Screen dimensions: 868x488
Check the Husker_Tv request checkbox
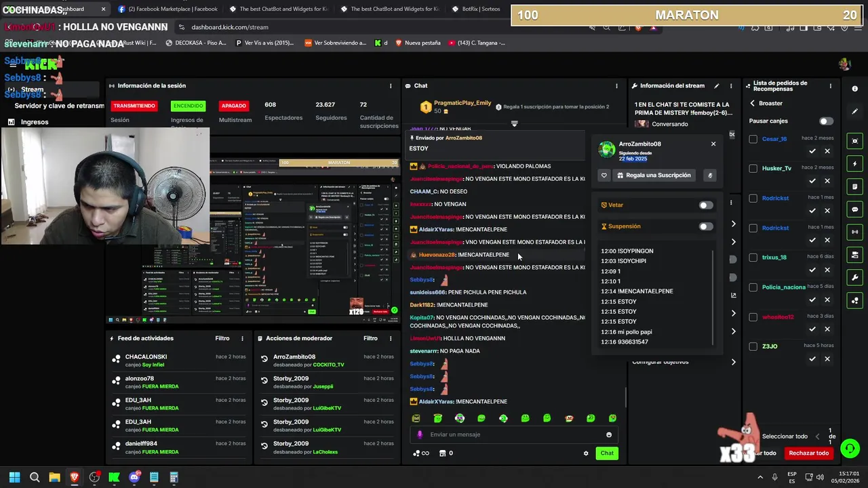coord(753,168)
